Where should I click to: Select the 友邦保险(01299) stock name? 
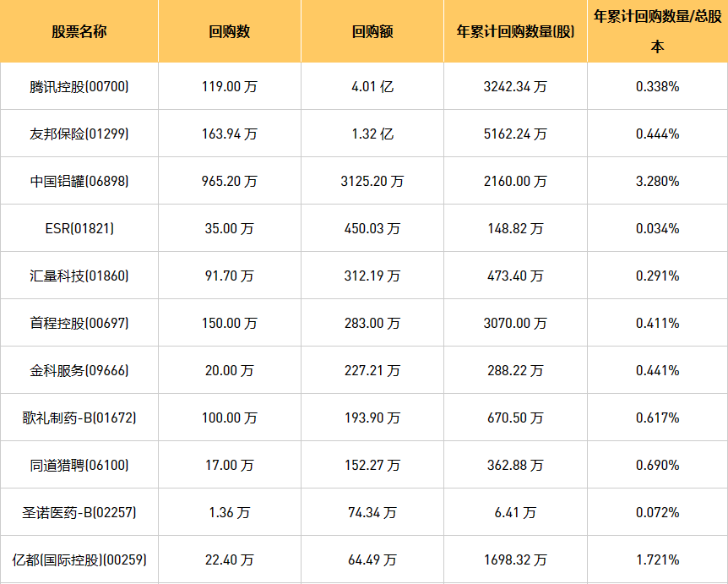(x=79, y=134)
